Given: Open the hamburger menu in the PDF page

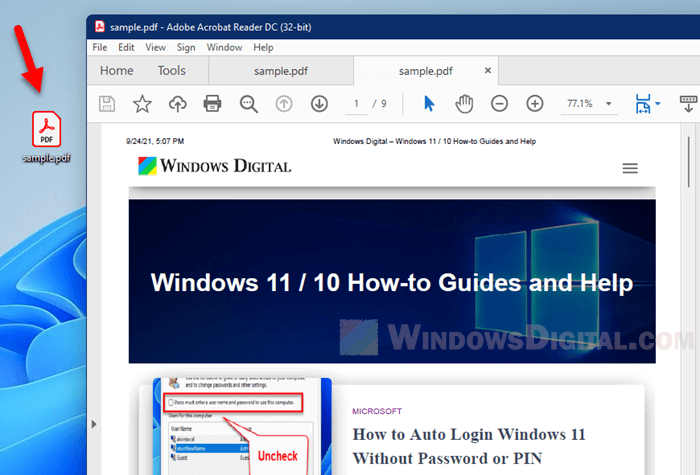Looking at the screenshot, I should click(x=630, y=168).
